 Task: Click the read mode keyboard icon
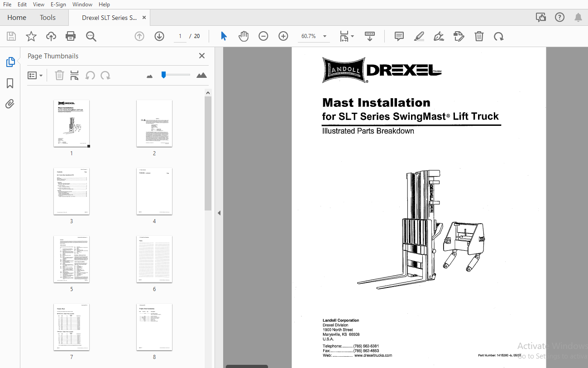[x=370, y=36]
